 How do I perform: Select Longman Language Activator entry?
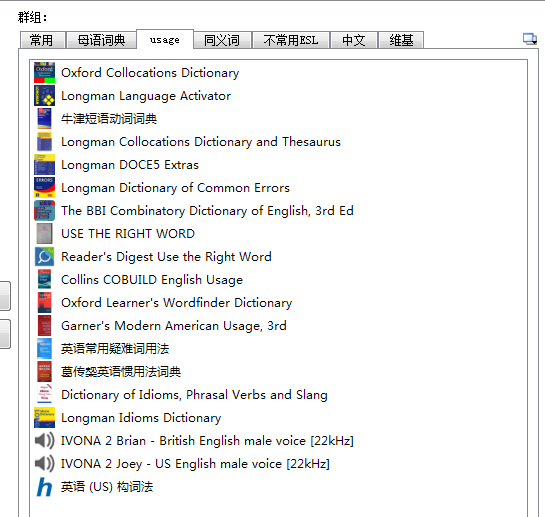278,96
